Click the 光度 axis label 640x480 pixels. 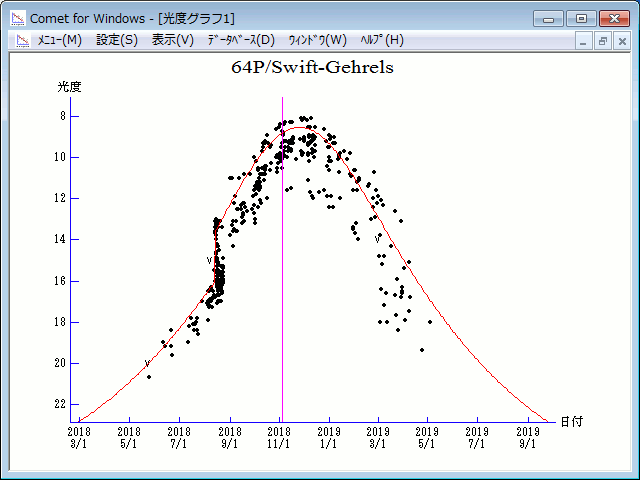[x=69, y=87]
